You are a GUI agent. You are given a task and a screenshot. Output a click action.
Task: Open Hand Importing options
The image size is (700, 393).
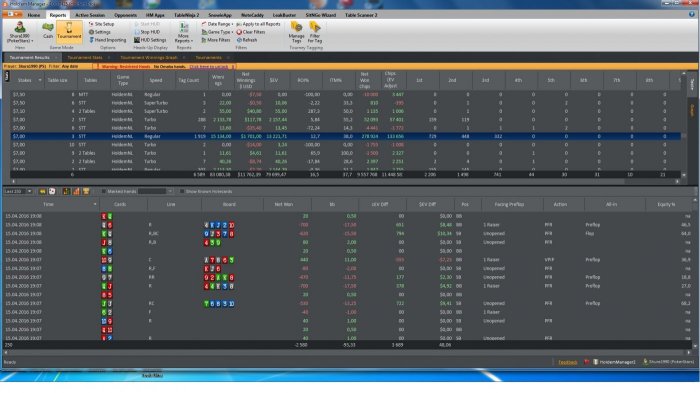coord(108,40)
